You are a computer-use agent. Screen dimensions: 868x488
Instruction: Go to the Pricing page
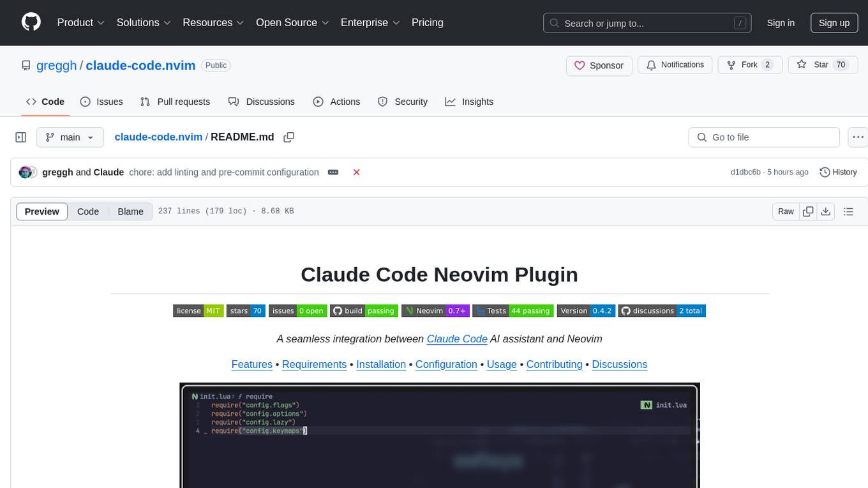pos(428,22)
